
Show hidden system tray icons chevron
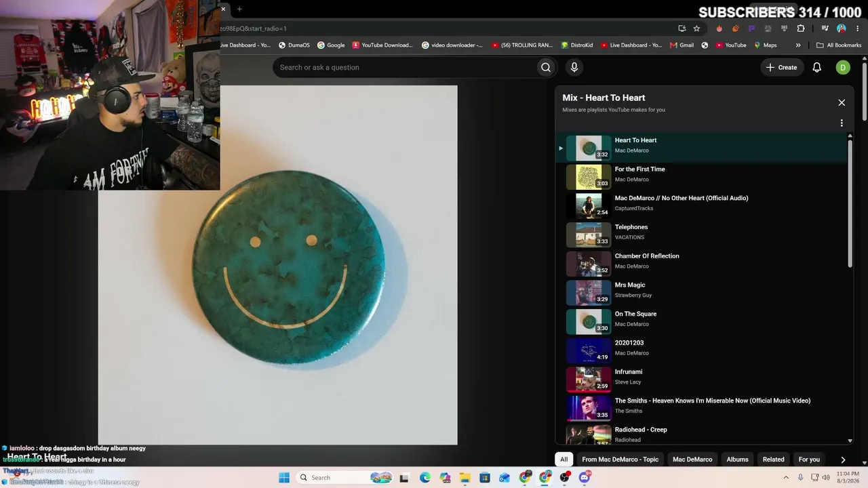786,478
